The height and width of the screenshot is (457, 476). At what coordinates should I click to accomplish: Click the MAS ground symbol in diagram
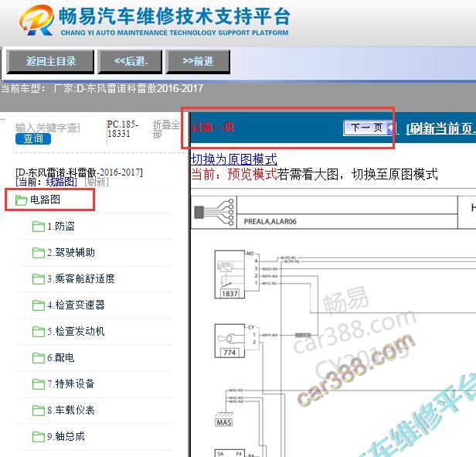pos(224,420)
